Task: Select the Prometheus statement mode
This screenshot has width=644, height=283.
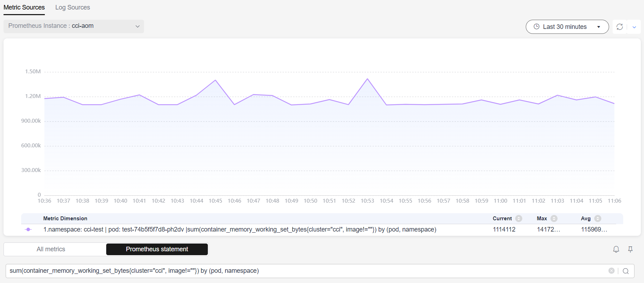Action: [x=157, y=249]
